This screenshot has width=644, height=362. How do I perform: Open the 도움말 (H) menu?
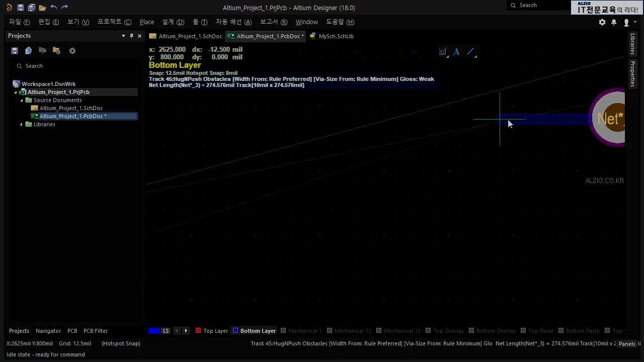coord(340,22)
